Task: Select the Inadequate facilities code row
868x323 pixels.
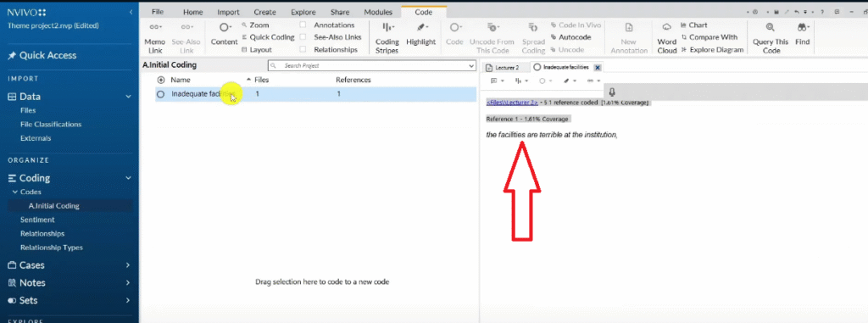Action: [315, 94]
